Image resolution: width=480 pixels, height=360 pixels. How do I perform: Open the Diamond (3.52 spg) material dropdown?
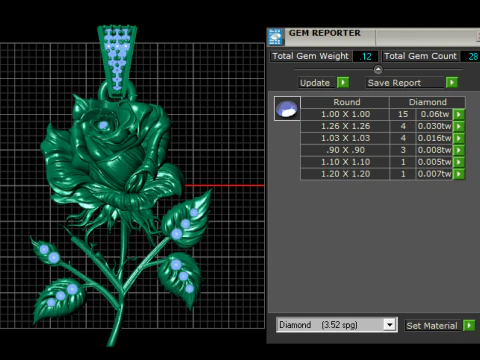tap(389, 325)
